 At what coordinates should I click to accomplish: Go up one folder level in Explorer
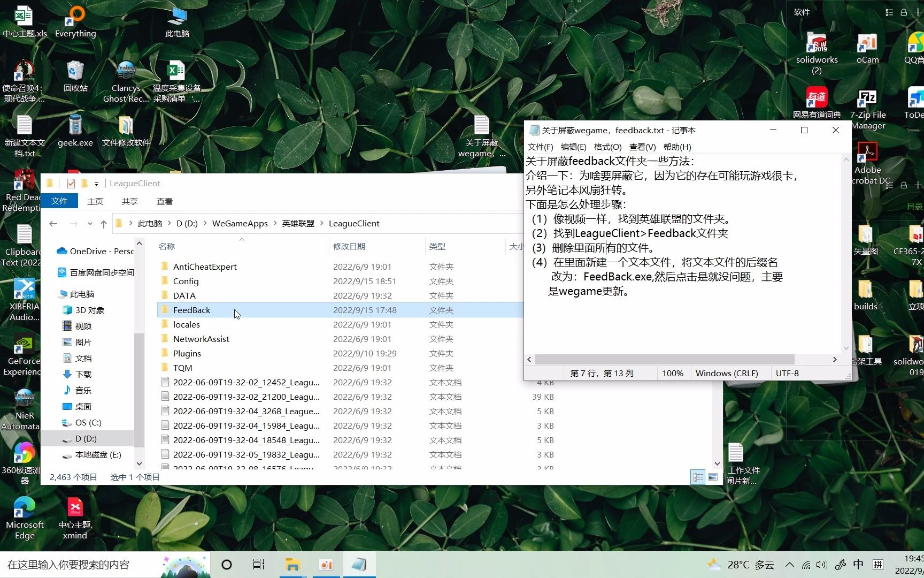(104, 224)
